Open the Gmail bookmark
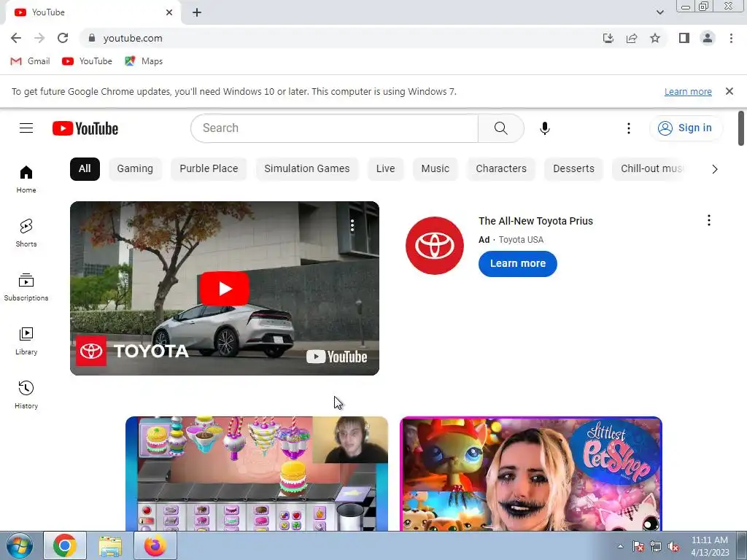The height and width of the screenshot is (560, 747). 30,61
